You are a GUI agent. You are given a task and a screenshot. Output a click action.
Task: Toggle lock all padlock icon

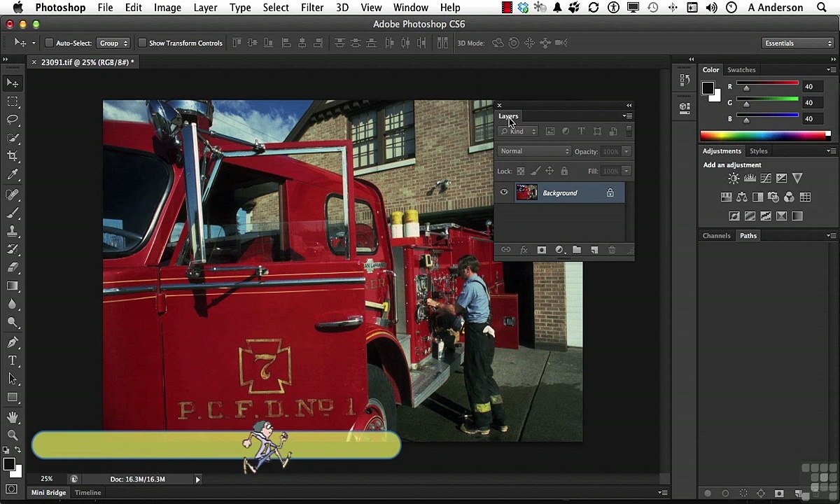(x=564, y=171)
